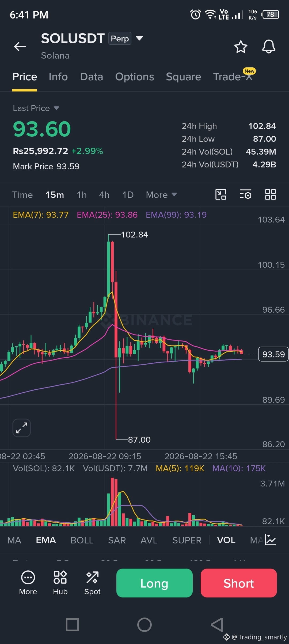Tap the alarm clock status bar icon
The width and height of the screenshot is (289, 644).
pyautogui.click(x=195, y=14)
